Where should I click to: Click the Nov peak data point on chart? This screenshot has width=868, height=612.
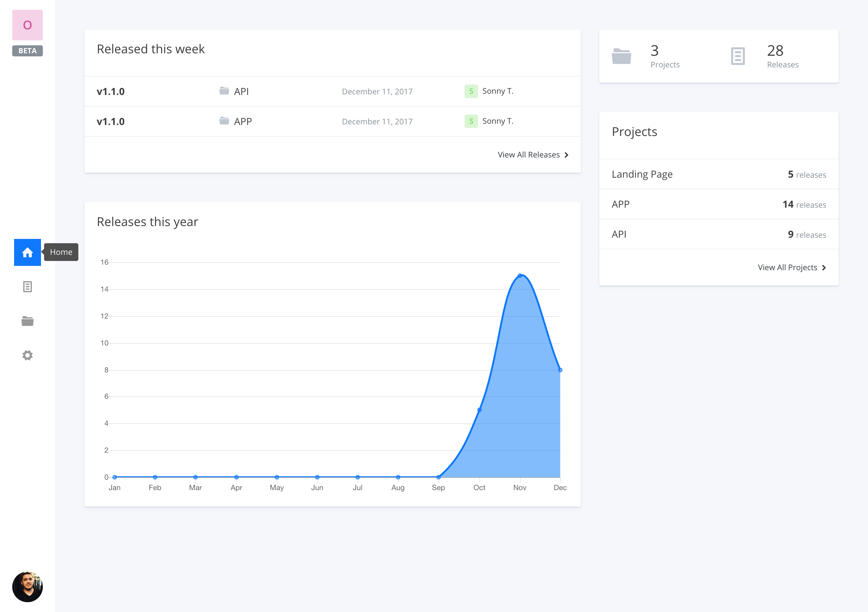point(520,276)
